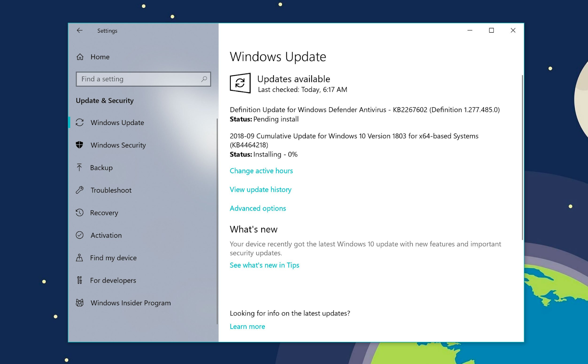Click the back arrow in Settings
Viewport: 588px width, 364px height.
[x=79, y=30]
